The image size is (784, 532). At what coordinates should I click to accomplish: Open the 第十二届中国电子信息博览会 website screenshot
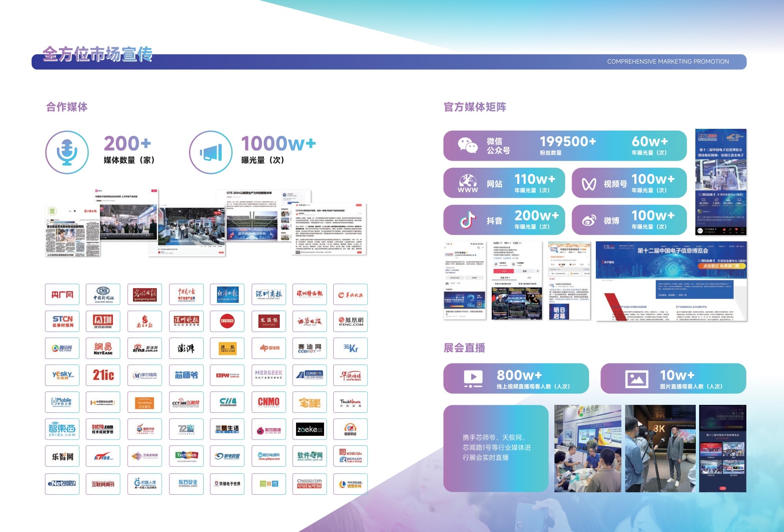pos(671,281)
